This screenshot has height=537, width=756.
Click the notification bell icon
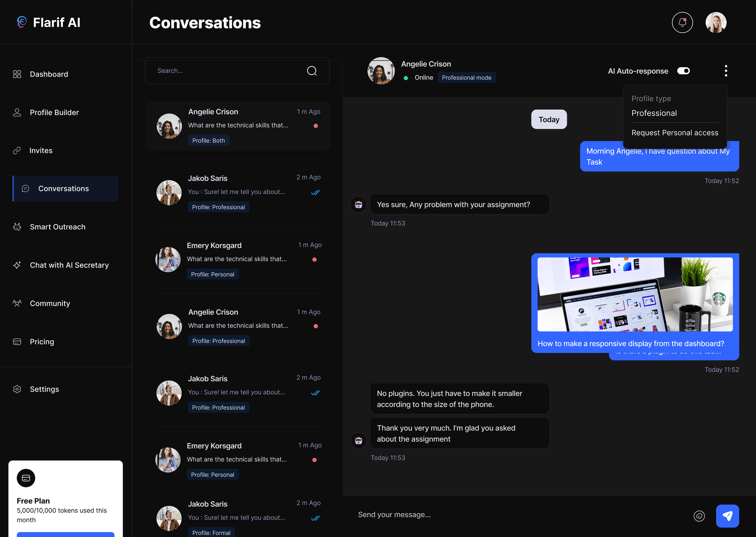(x=682, y=22)
